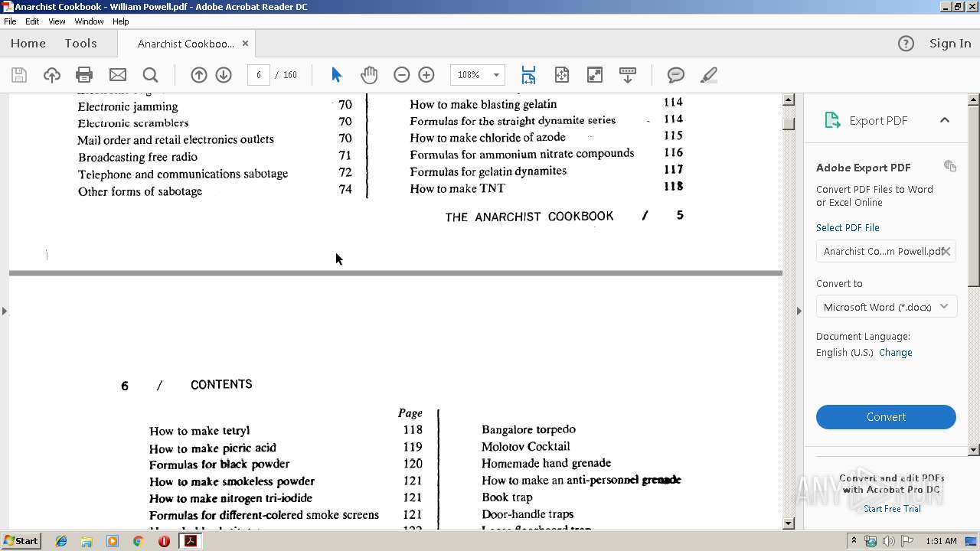Add a comment with the sticky note tool

(675, 75)
